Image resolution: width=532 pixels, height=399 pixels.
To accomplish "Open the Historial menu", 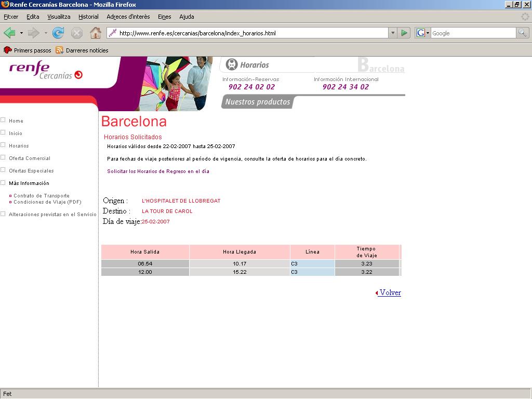I will (x=88, y=17).
